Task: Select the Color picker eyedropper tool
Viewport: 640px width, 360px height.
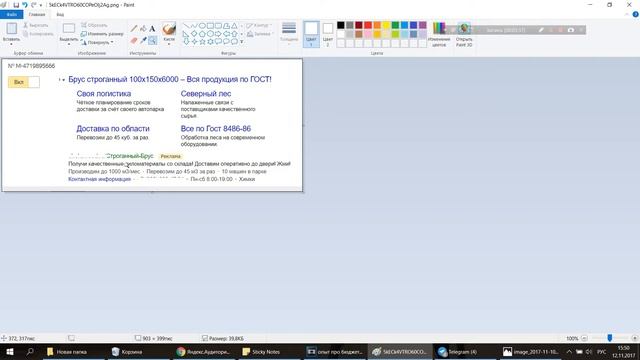Action: [x=143, y=40]
